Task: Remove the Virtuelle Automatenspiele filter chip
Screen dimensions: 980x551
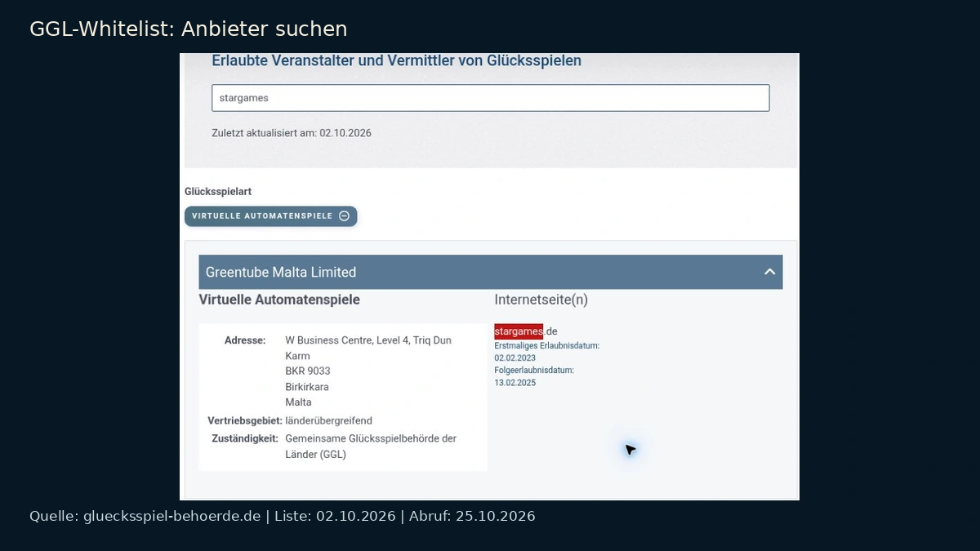Action: [270, 216]
